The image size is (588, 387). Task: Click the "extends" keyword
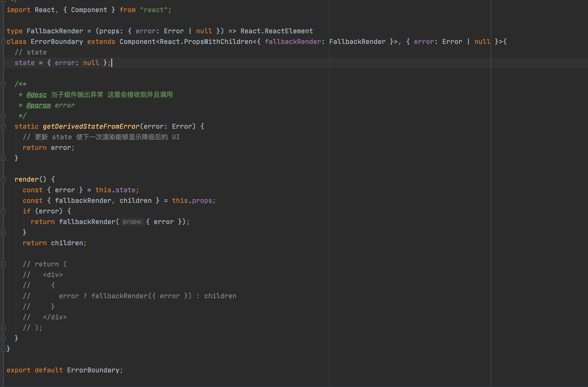(x=101, y=42)
